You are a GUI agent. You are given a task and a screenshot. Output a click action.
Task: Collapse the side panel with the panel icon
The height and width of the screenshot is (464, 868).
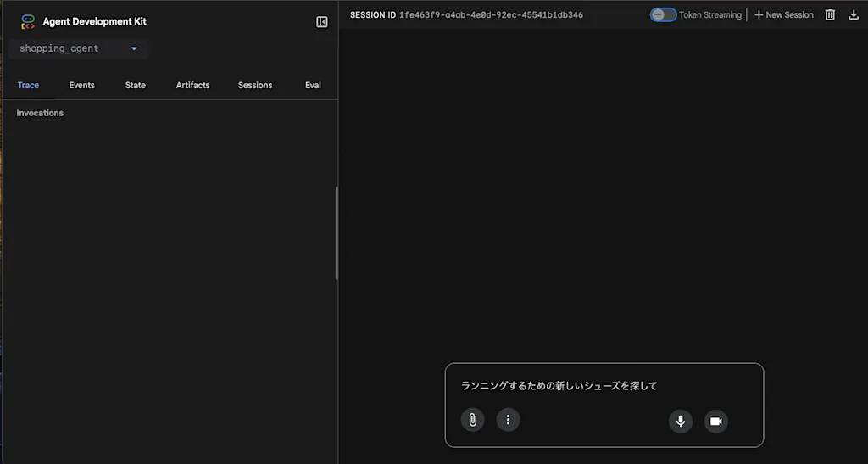click(x=321, y=21)
